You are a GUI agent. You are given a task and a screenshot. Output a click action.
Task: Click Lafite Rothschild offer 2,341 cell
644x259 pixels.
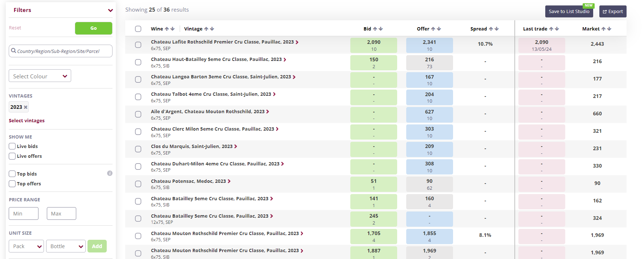pyautogui.click(x=429, y=45)
